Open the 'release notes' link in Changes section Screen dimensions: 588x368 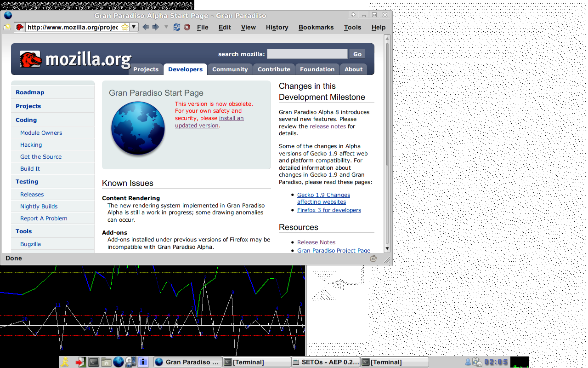click(328, 126)
